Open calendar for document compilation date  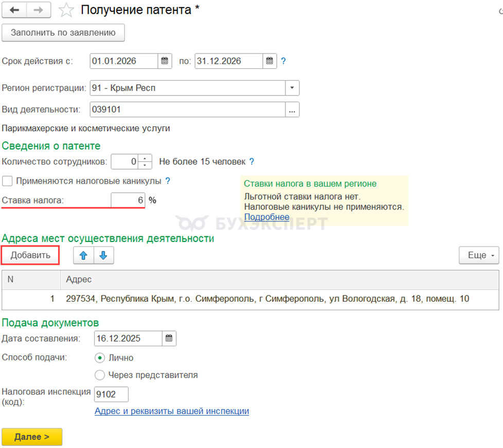(x=169, y=338)
